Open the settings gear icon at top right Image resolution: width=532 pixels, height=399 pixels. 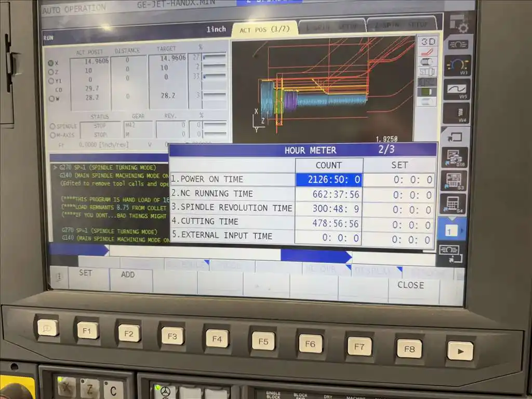(458, 23)
